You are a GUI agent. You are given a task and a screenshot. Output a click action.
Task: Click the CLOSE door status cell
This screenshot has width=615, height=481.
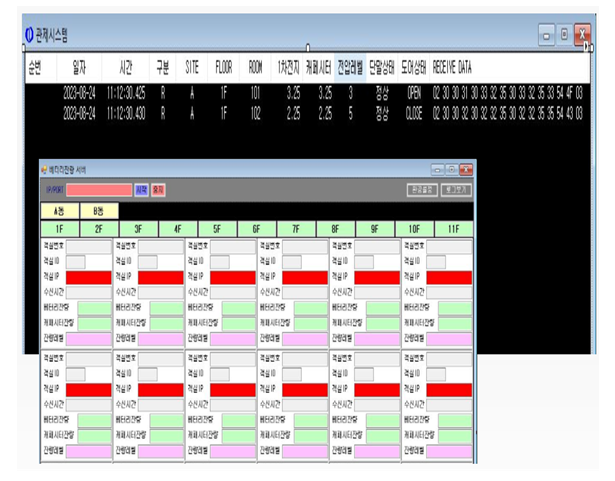coord(414,113)
